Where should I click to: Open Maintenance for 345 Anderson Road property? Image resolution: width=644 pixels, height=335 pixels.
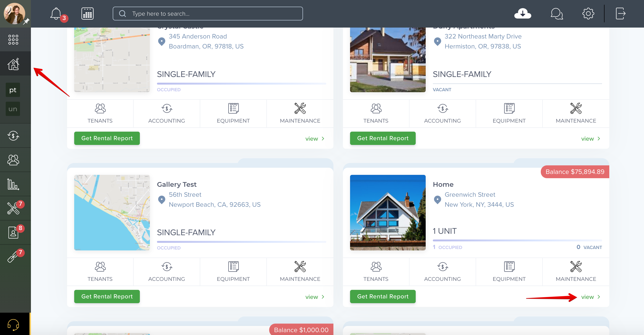click(x=300, y=113)
